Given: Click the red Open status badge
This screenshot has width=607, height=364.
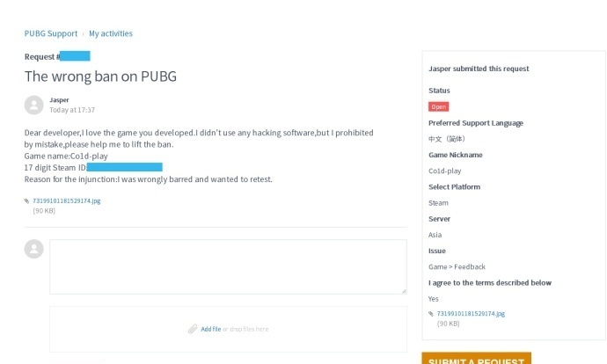Looking at the screenshot, I should coord(438,106).
